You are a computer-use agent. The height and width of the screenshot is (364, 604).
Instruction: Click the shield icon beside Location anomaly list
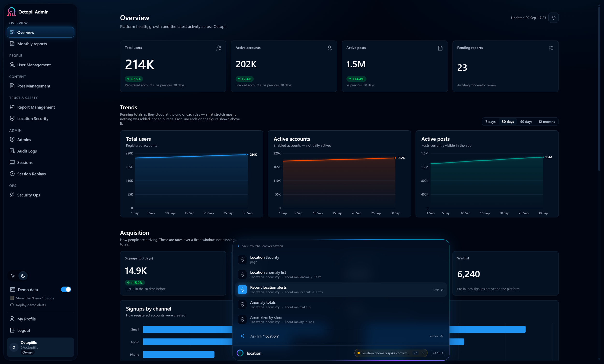coord(242,274)
